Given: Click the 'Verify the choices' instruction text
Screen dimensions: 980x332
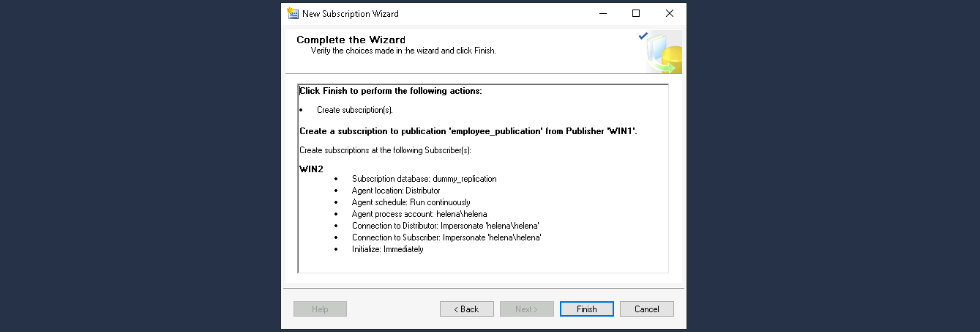Looking at the screenshot, I should tap(403, 51).
